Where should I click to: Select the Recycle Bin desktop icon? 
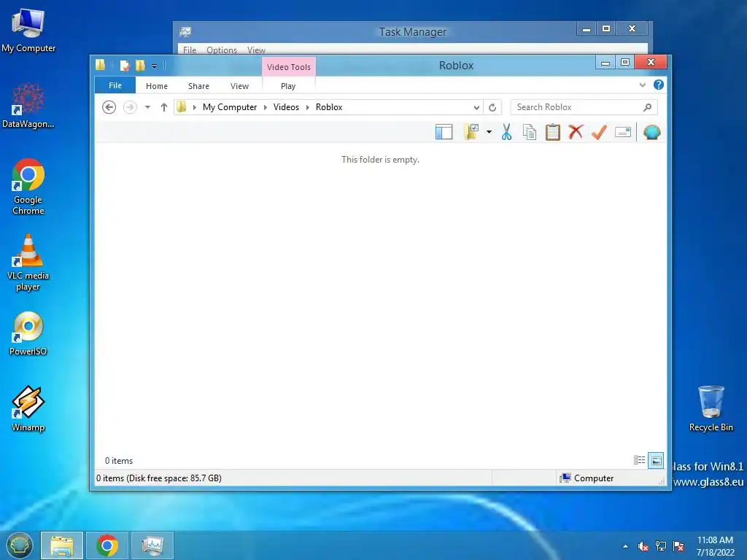pos(711,408)
